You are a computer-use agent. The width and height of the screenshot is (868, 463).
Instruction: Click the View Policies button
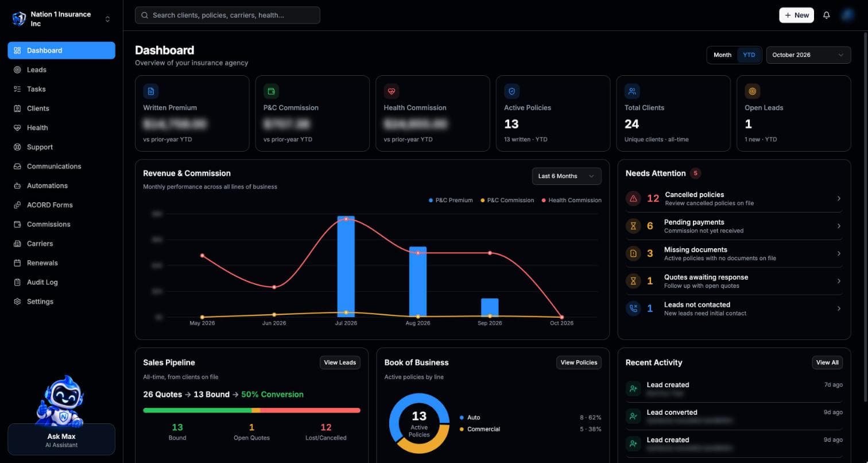(579, 362)
